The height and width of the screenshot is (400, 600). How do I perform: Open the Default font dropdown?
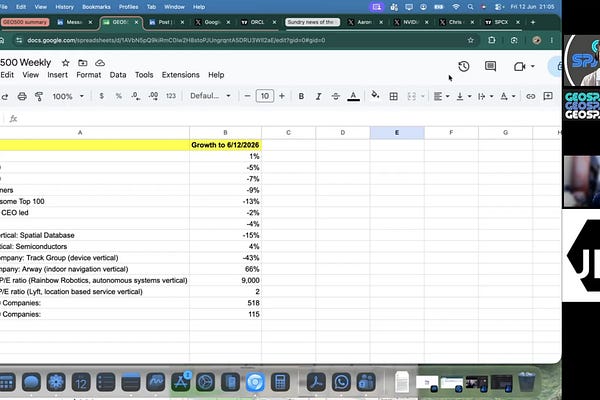point(210,96)
